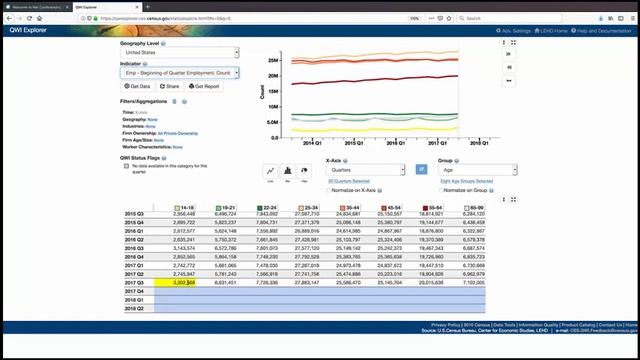Click the browser back arrow

9,18
